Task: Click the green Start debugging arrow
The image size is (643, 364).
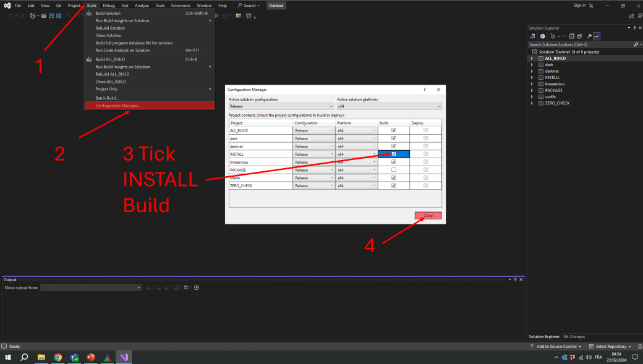Action: pyautogui.click(x=216, y=15)
